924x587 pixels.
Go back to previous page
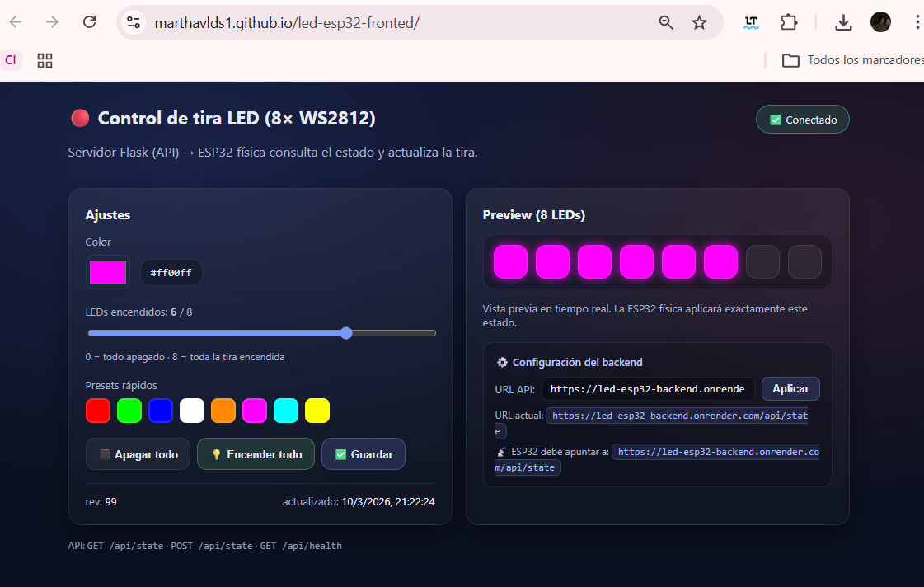(x=16, y=22)
